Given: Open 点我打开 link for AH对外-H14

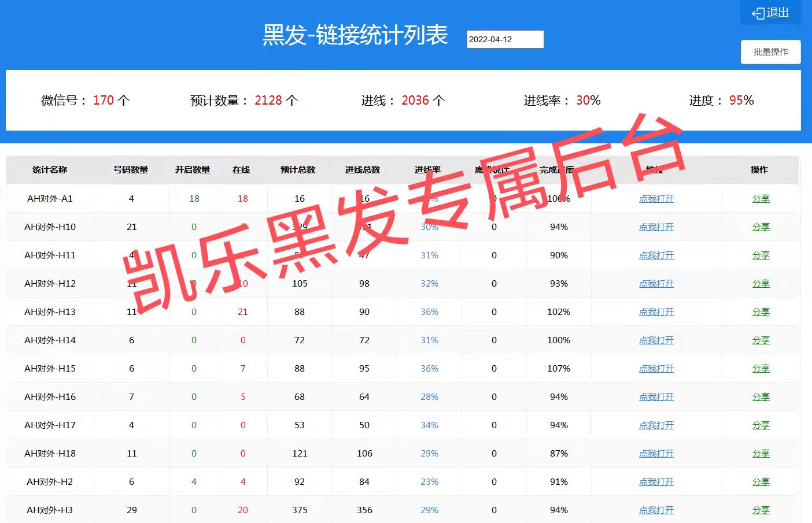Looking at the screenshot, I should pyautogui.click(x=656, y=340).
